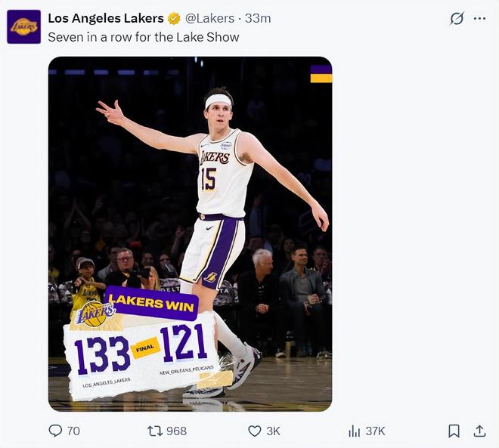Click the 3K likes count

(x=273, y=431)
